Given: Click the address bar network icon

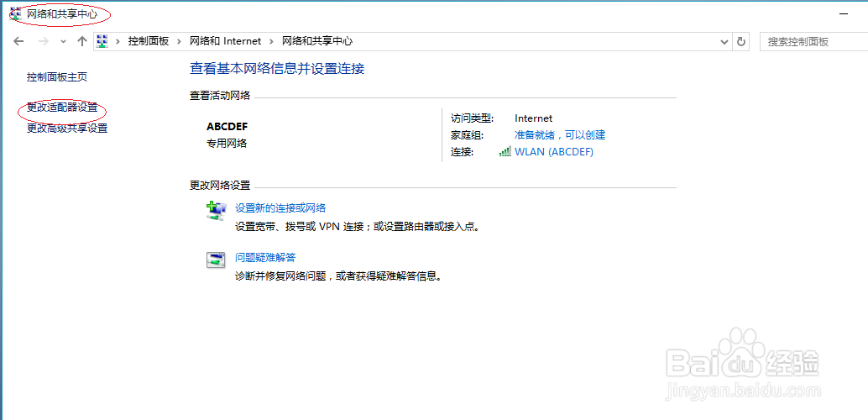Looking at the screenshot, I should coord(102,41).
